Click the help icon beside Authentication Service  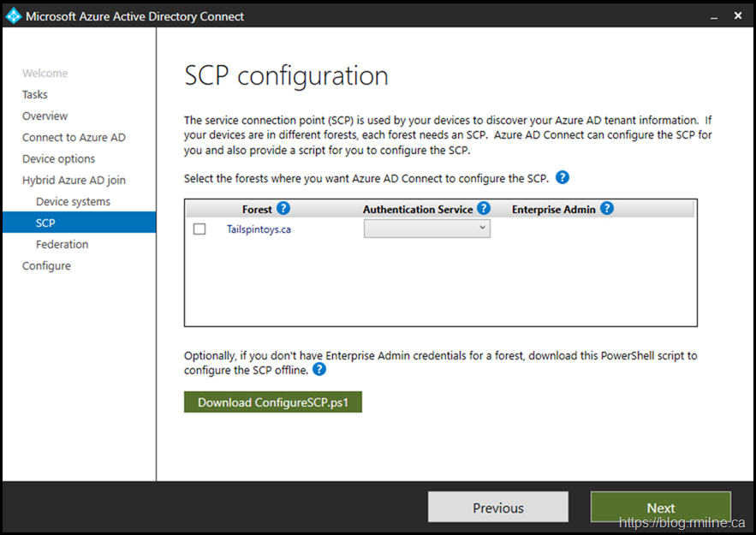(484, 209)
